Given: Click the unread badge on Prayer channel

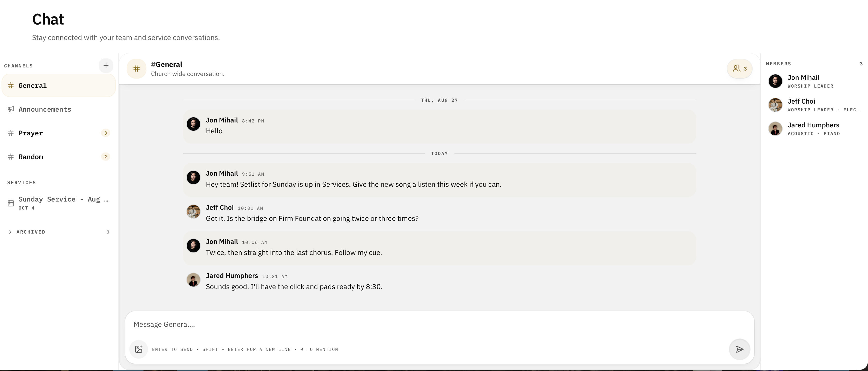Looking at the screenshot, I should click(x=106, y=133).
